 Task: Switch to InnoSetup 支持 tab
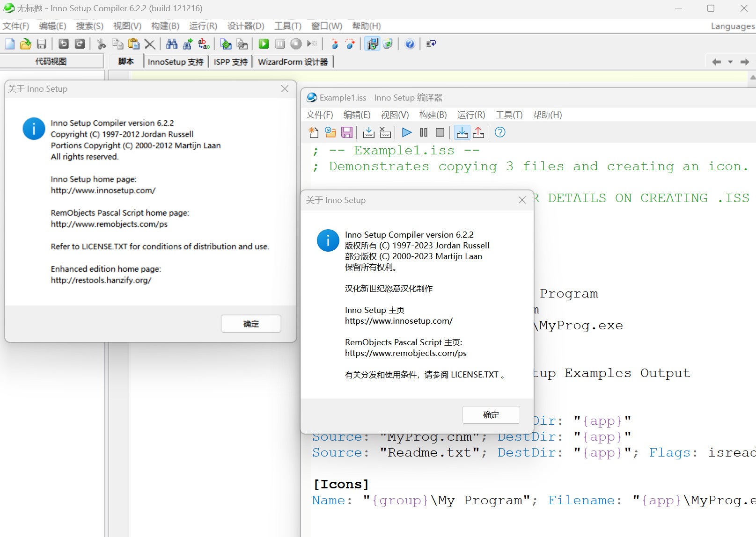pyautogui.click(x=176, y=62)
